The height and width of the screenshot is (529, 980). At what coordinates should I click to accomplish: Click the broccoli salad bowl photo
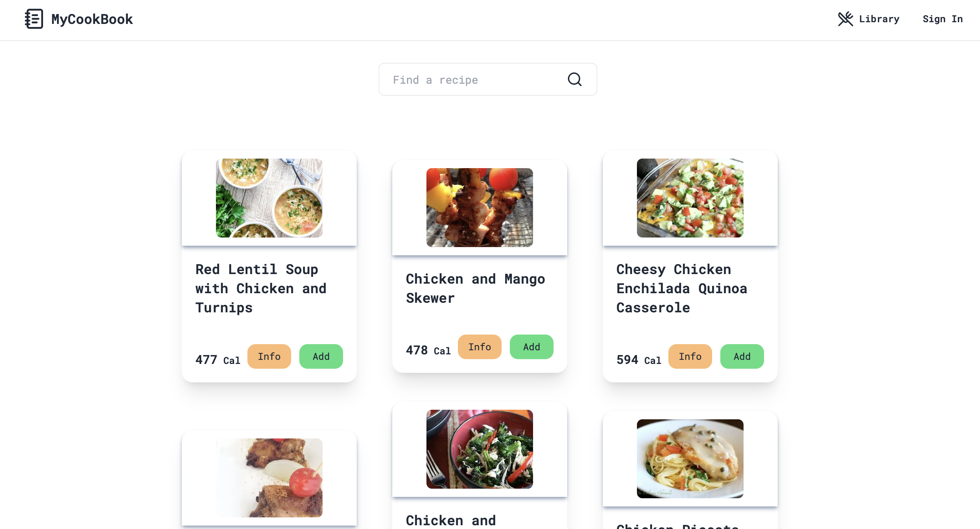tap(479, 449)
